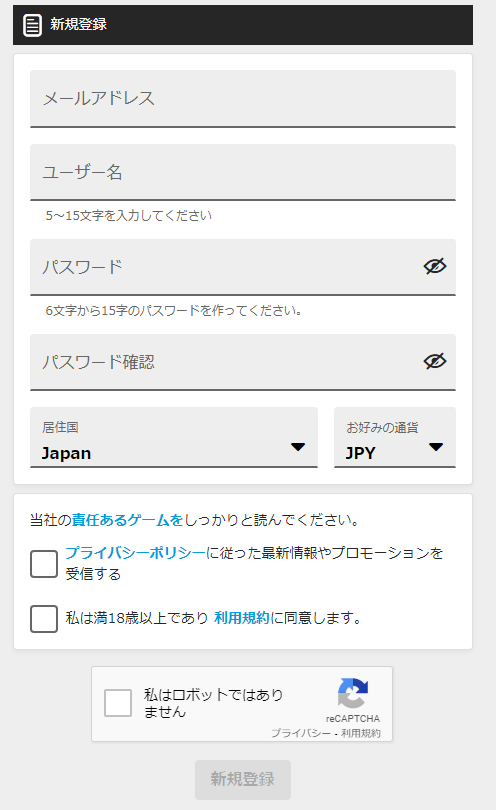Toggle eye icon in パスワード確認 field

pos(435,361)
